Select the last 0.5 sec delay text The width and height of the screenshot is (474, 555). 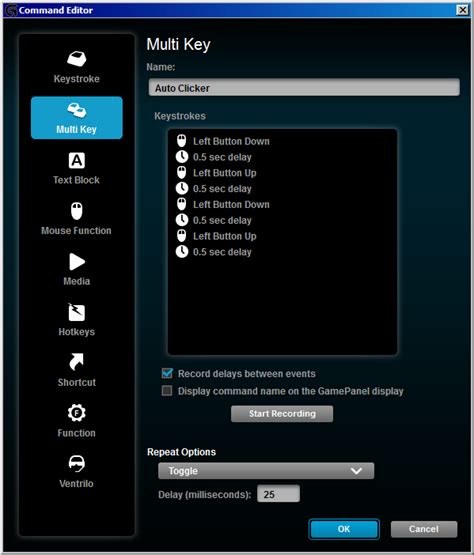click(x=222, y=252)
